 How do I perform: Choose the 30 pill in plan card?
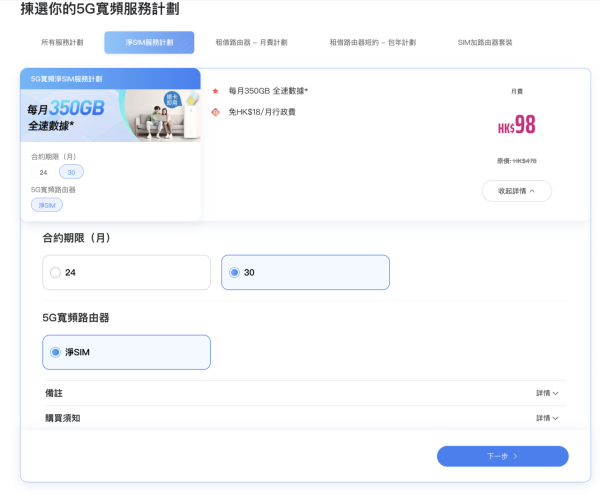71,172
